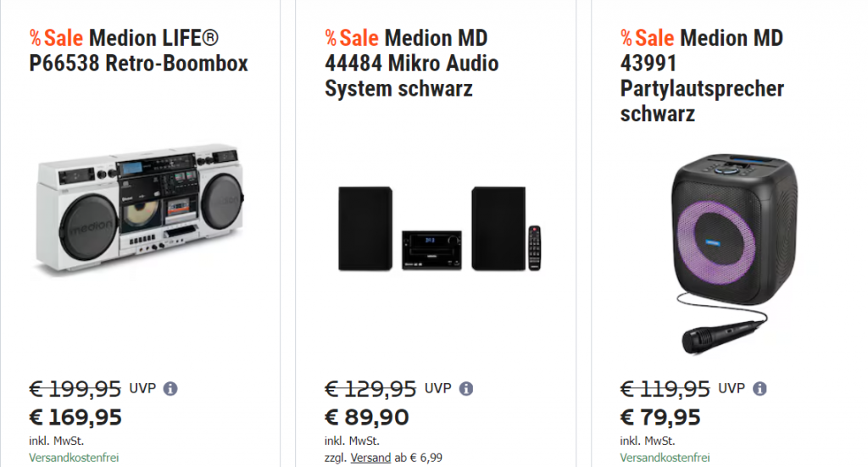
Task: Click the %Sale badge on the Mikro Audio System
Action: [x=352, y=38]
